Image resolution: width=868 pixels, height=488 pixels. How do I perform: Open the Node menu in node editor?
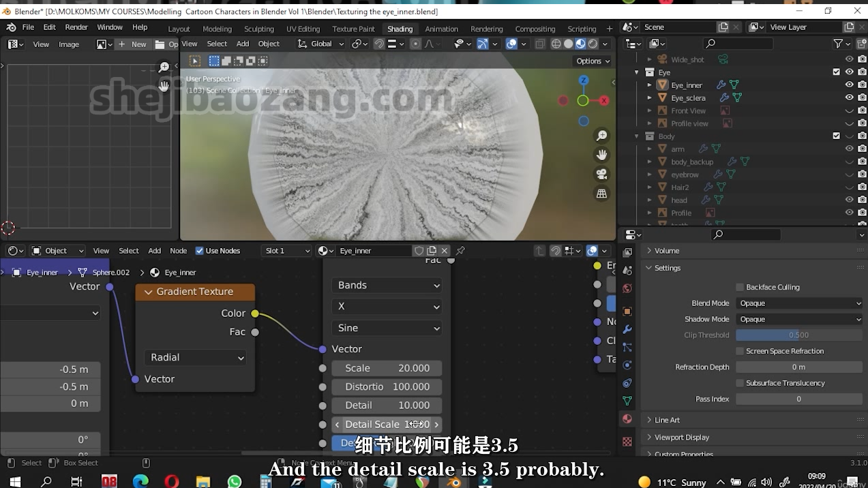tap(179, 251)
